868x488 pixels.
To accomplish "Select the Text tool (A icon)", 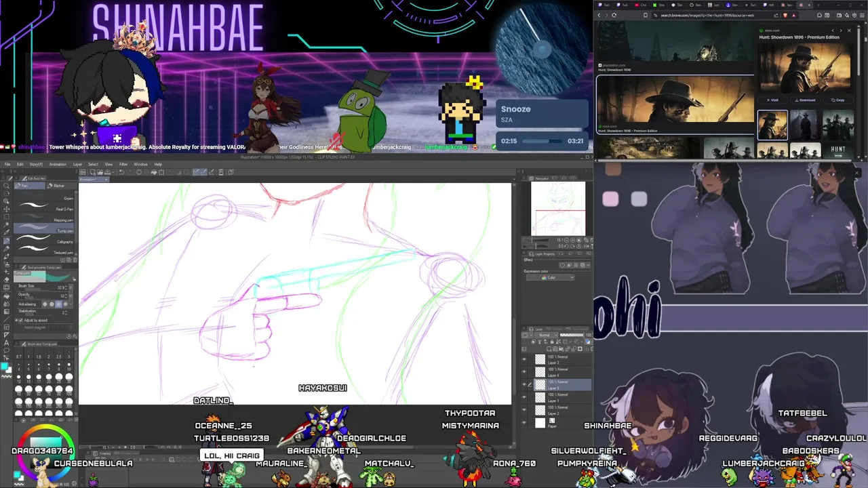I will [7, 343].
